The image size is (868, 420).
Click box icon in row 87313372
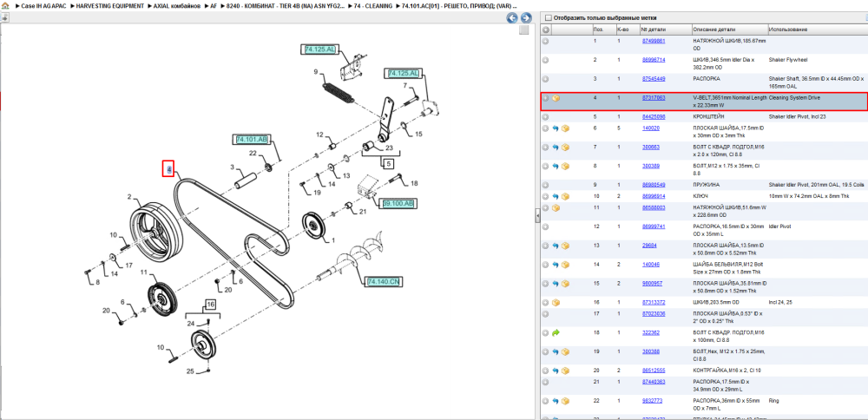(556, 303)
